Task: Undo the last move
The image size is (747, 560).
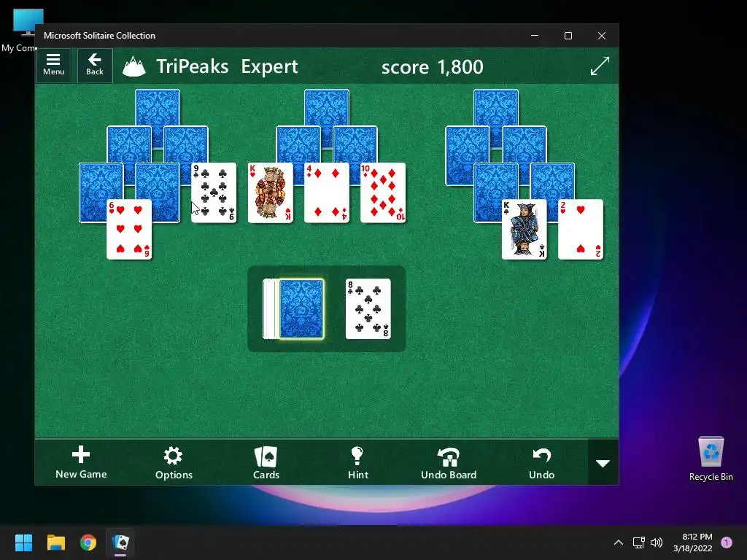Action: (542, 462)
